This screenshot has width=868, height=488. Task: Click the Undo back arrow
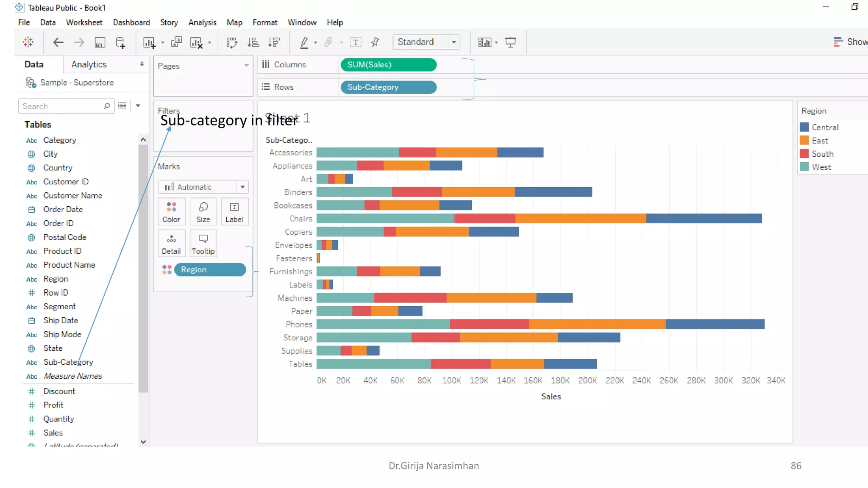pyautogui.click(x=58, y=42)
